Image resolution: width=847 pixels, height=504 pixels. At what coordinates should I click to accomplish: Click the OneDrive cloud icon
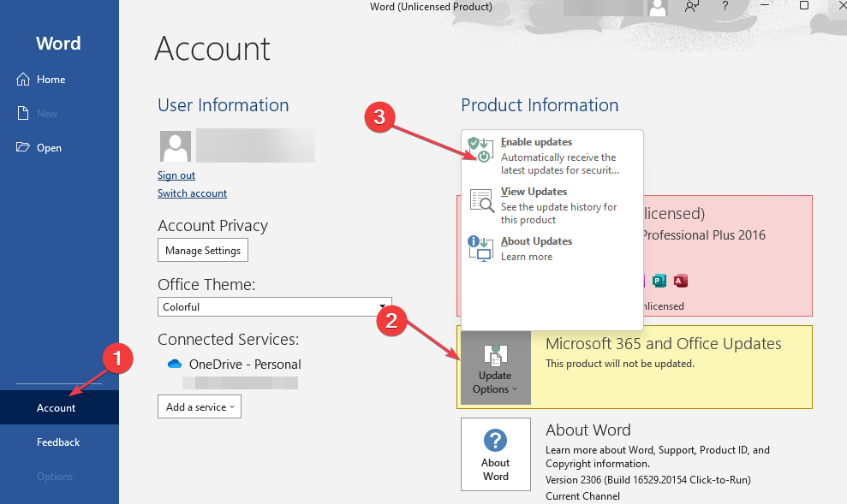point(175,365)
